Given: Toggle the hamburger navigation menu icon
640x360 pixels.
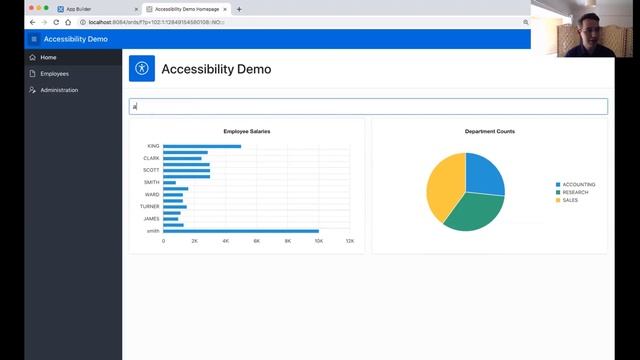Looking at the screenshot, I should point(34,39).
